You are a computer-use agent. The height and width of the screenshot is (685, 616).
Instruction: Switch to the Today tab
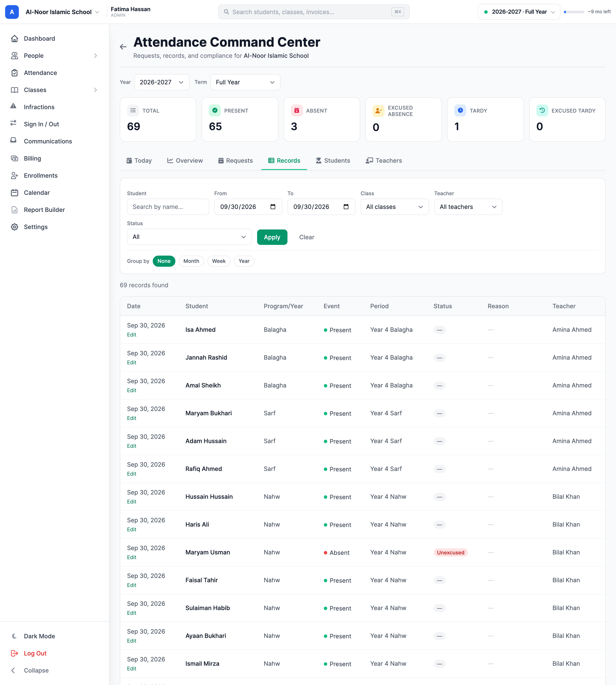point(139,161)
